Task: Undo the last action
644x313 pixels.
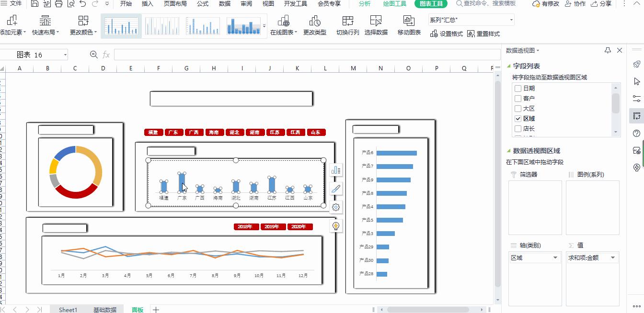Action: [x=82, y=4]
